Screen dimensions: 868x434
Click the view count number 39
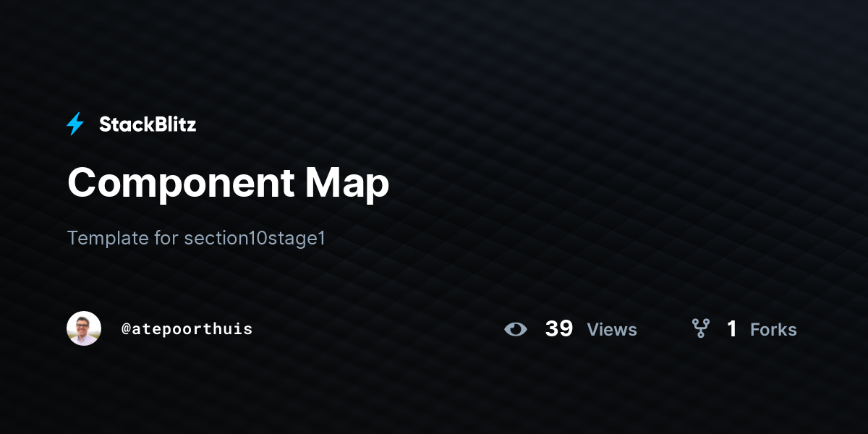tap(558, 329)
